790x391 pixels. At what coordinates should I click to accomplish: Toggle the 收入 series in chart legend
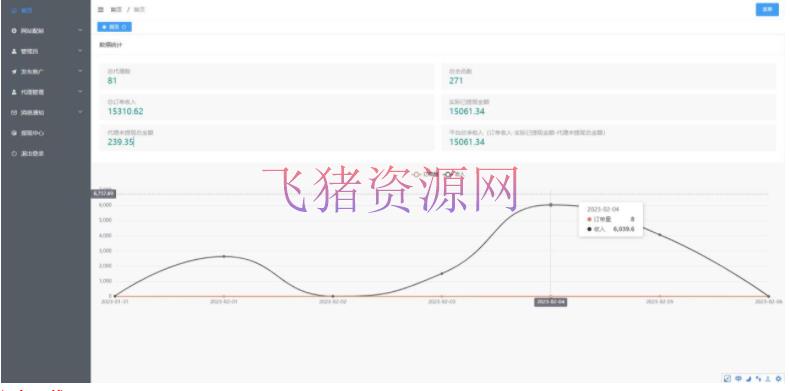click(454, 174)
